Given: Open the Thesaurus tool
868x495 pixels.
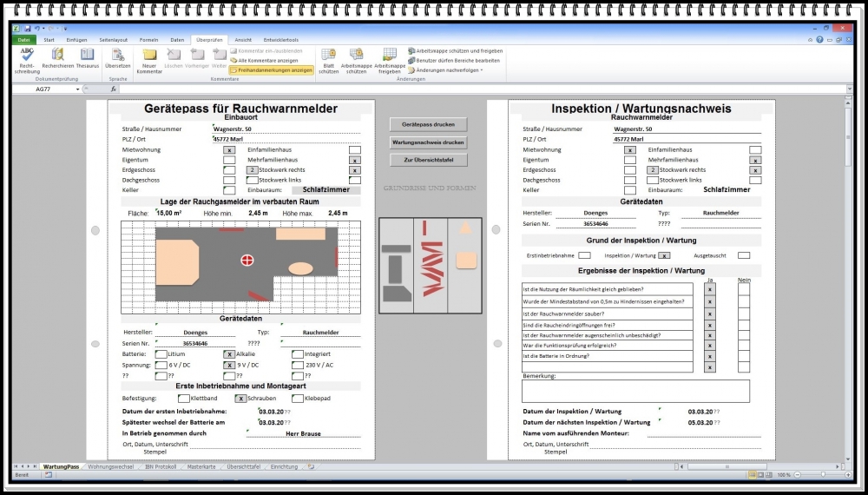Looking at the screenshot, I should (88, 59).
